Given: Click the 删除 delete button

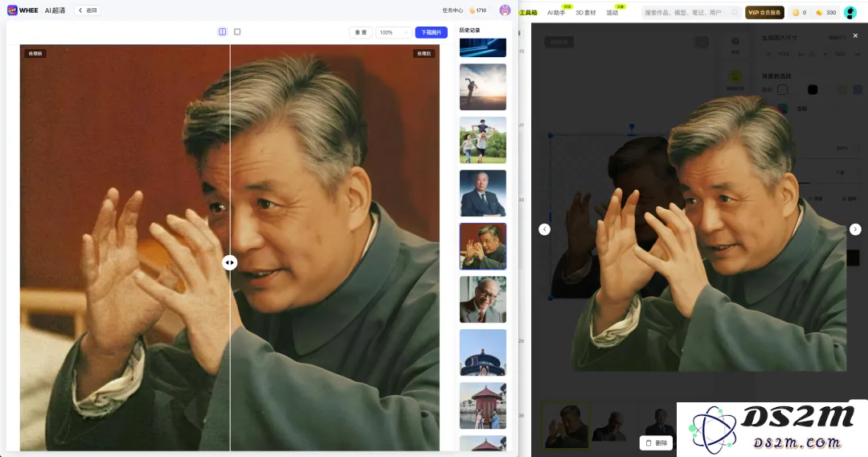Looking at the screenshot, I should [x=657, y=443].
